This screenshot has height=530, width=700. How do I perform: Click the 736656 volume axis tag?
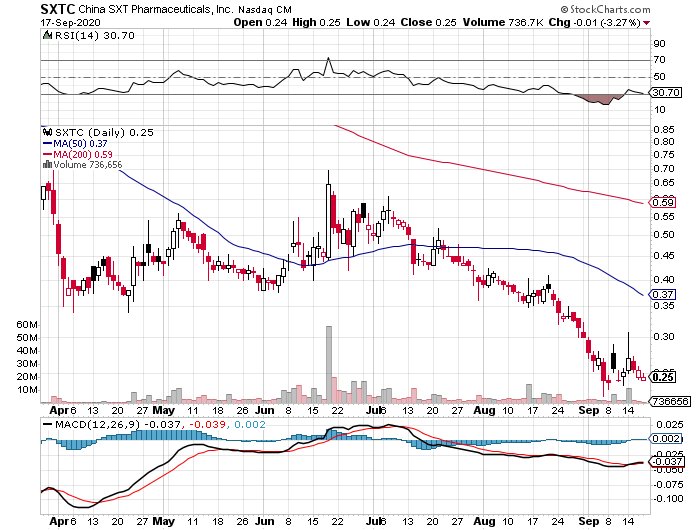click(670, 401)
